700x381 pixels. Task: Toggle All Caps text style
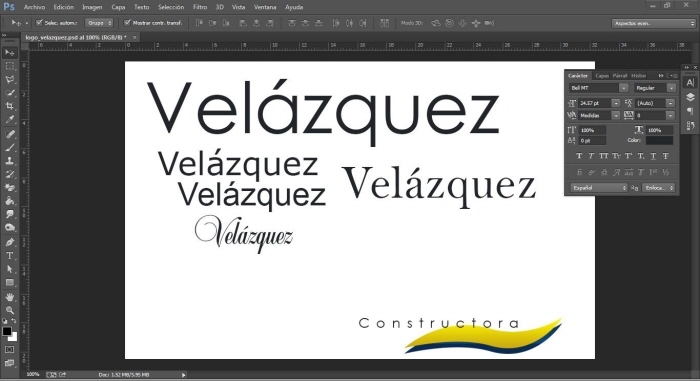pyautogui.click(x=604, y=156)
